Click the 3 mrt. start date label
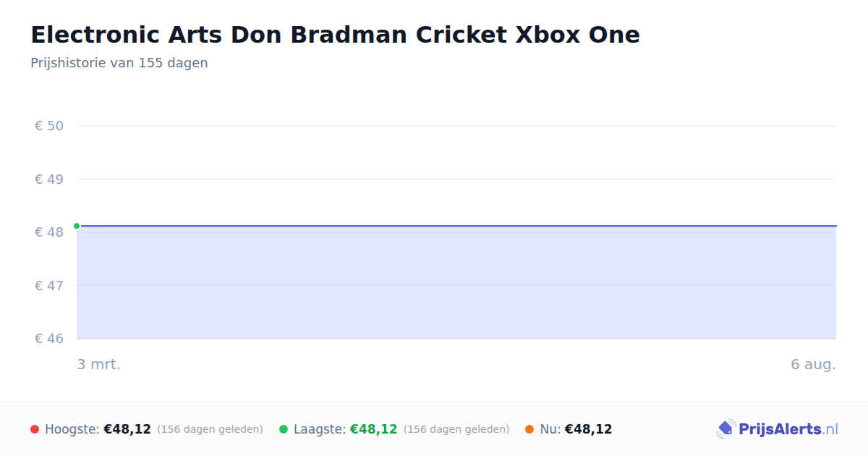Image resolution: width=868 pixels, height=456 pixels. 99,364
